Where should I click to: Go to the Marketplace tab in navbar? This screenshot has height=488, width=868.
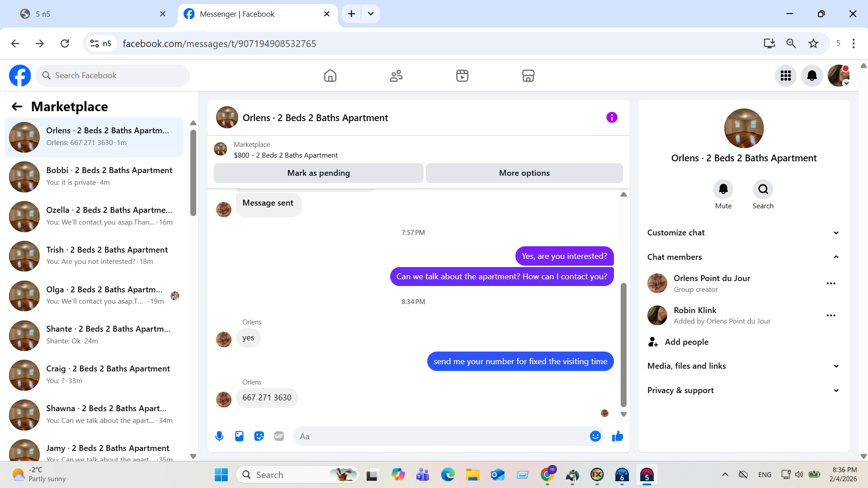point(528,75)
